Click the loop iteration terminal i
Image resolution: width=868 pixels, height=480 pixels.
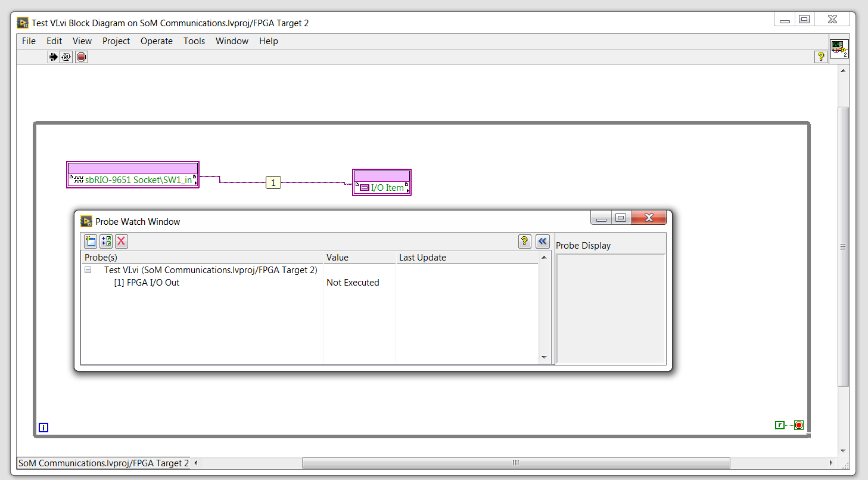(x=43, y=428)
